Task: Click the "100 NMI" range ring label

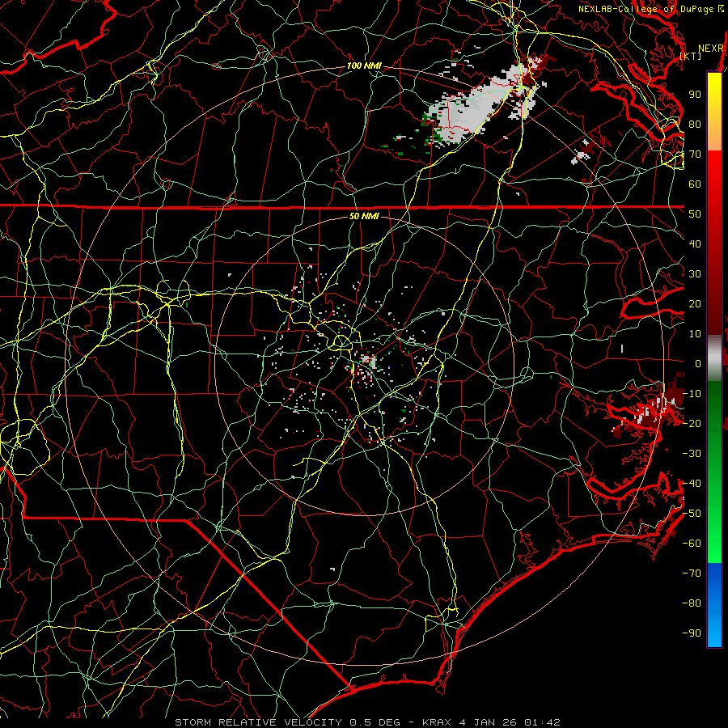Action: point(364,66)
